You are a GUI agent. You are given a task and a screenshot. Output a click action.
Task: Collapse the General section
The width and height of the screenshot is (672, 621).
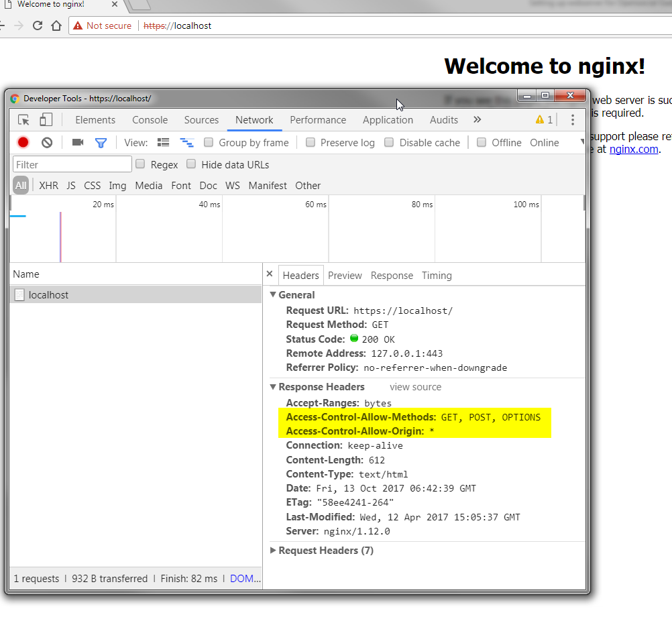pos(272,294)
